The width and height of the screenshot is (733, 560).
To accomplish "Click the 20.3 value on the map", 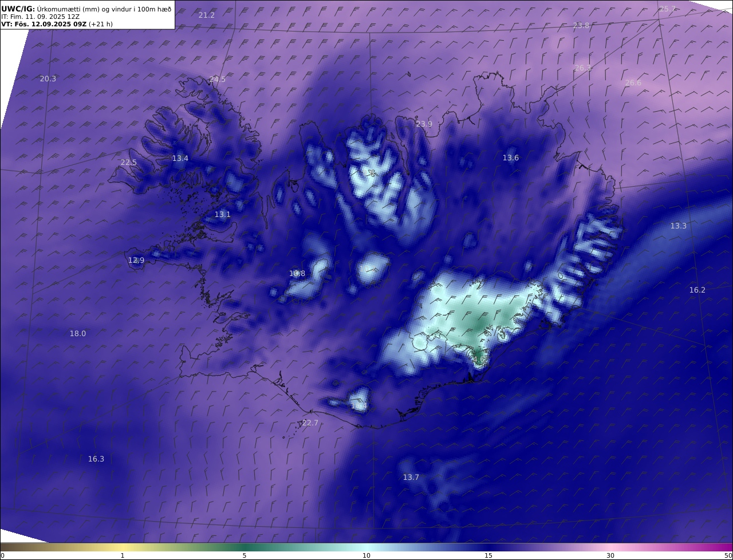I will (48, 78).
